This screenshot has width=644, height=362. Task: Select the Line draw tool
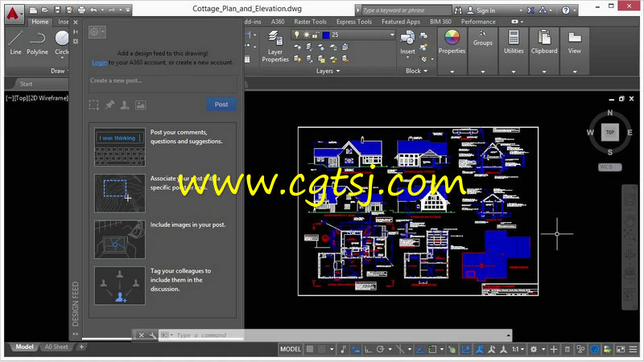click(x=15, y=43)
